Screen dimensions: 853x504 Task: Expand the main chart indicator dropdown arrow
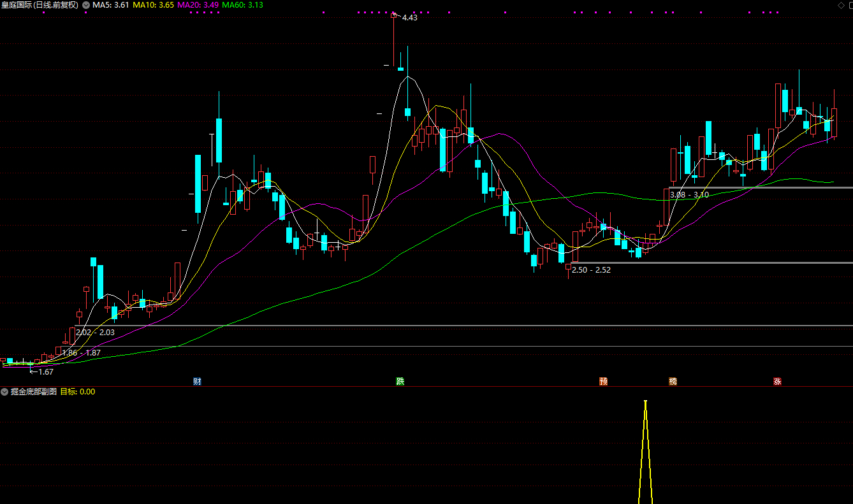point(86,5)
